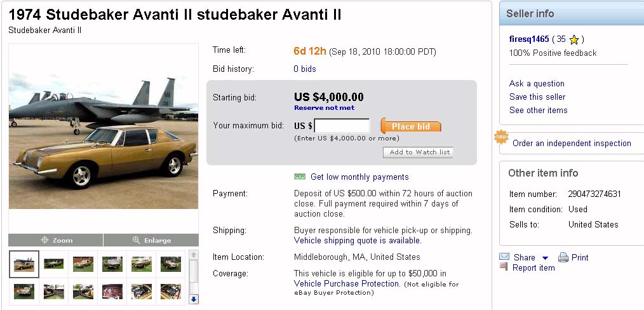Open seller firesq1465 profile link
Viewport: 644px width, 310px height.
[x=528, y=39]
